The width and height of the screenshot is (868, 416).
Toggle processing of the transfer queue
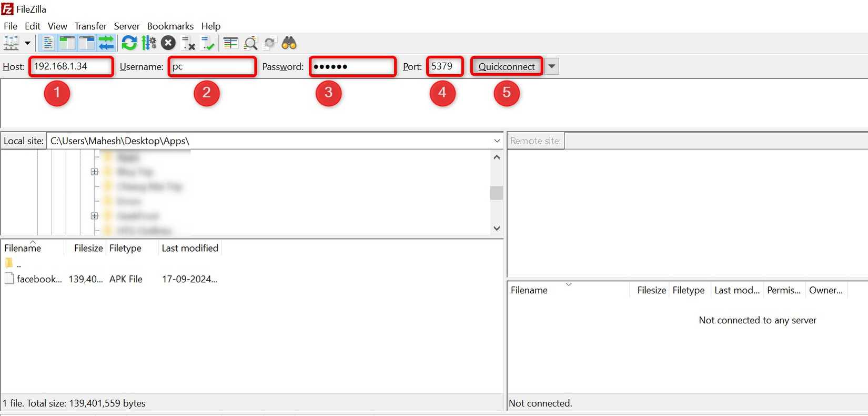pyautogui.click(x=149, y=43)
